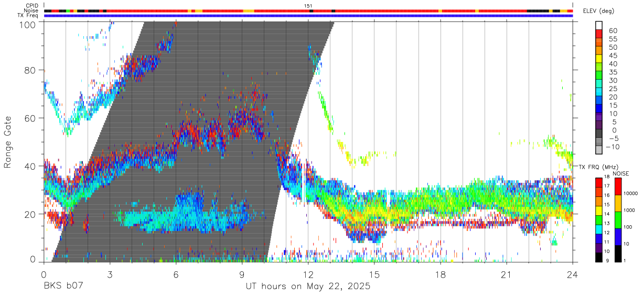Click the 9 label on the UT hours axis
644x297 pixels.
click(x=242, y=274)
